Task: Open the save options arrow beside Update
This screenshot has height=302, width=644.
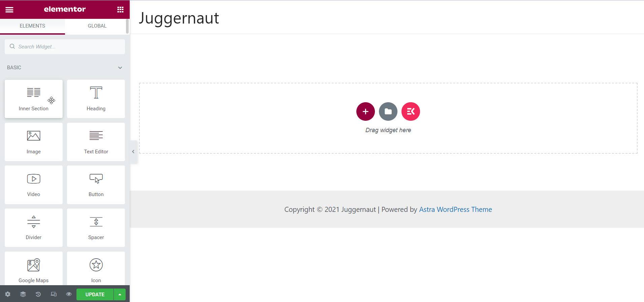Action: (120, 294)
